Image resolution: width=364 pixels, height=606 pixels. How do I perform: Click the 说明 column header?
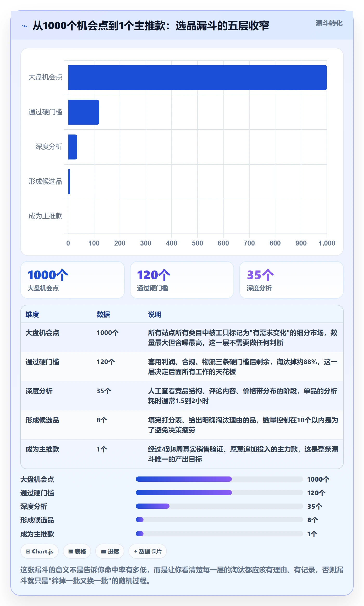pos(155,314)
